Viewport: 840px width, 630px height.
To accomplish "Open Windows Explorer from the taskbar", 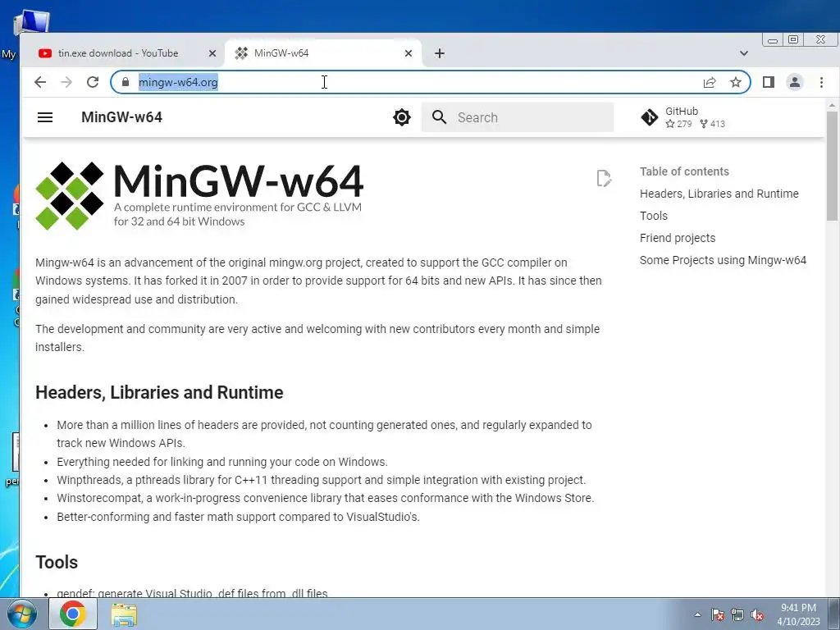I will pyautogui.click(x=124, y=614).
